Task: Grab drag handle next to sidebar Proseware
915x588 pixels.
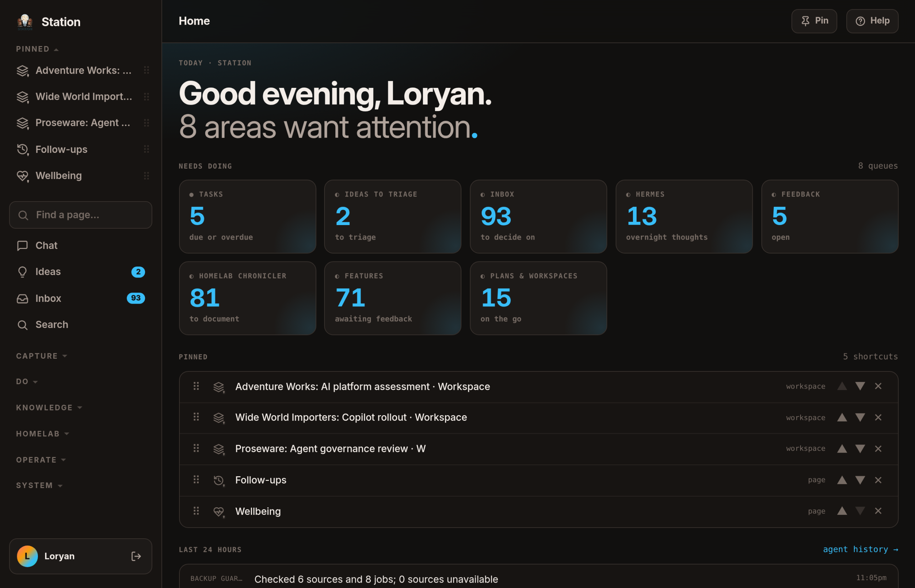Action: 146,123
